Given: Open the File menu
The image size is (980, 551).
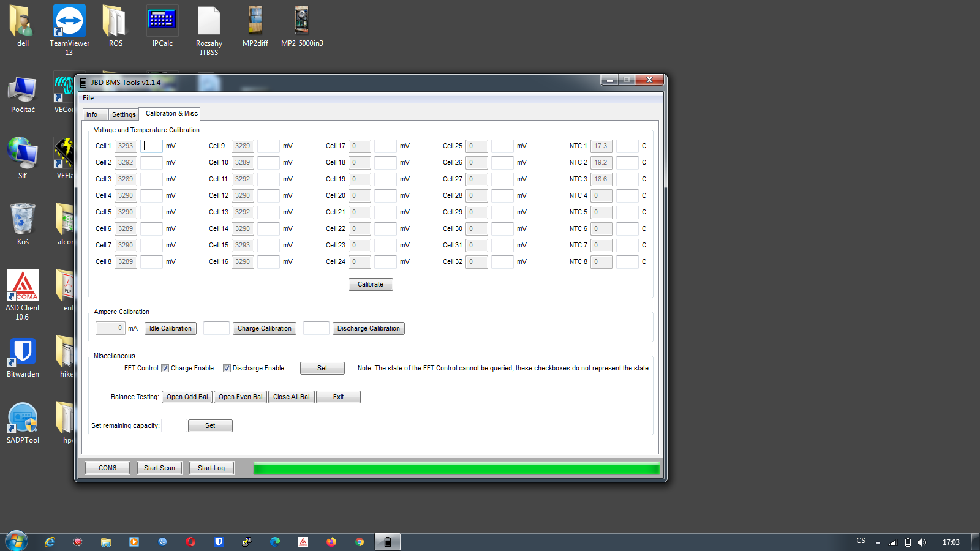Looking at the screenshot, I should [x=88, y=98].
